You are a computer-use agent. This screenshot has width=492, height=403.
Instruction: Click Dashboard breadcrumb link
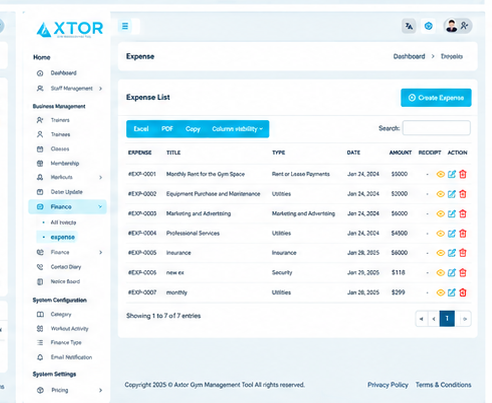409,56
